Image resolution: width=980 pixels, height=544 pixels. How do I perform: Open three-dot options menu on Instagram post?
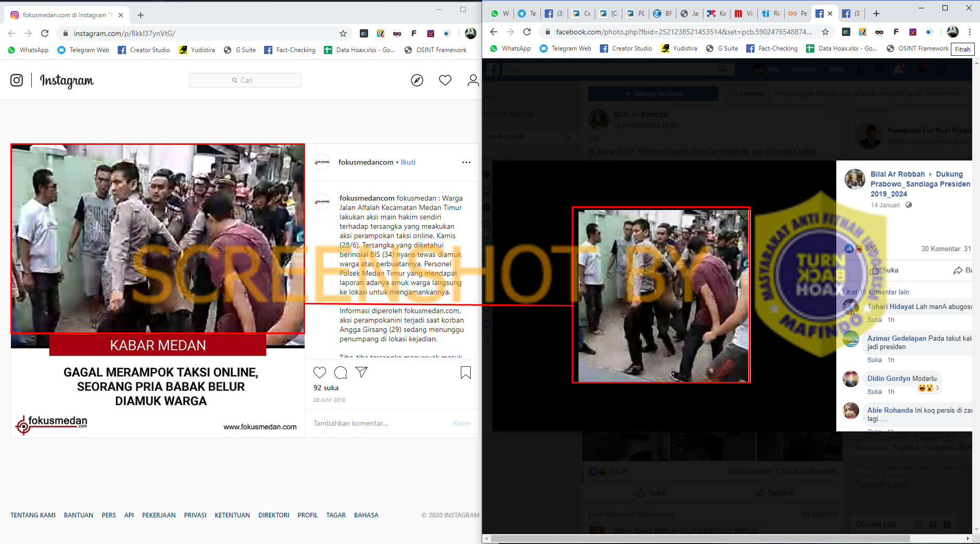click(x=466, y=162)
